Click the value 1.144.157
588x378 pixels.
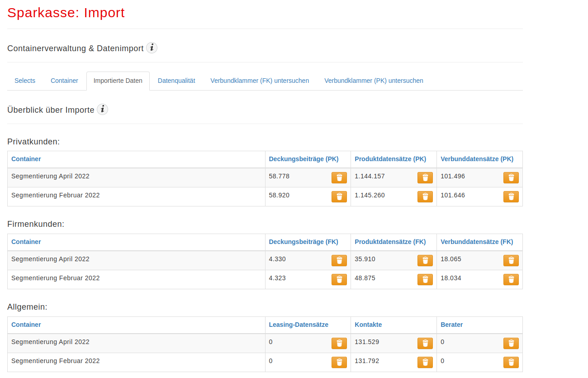click(x=370, y=176)
